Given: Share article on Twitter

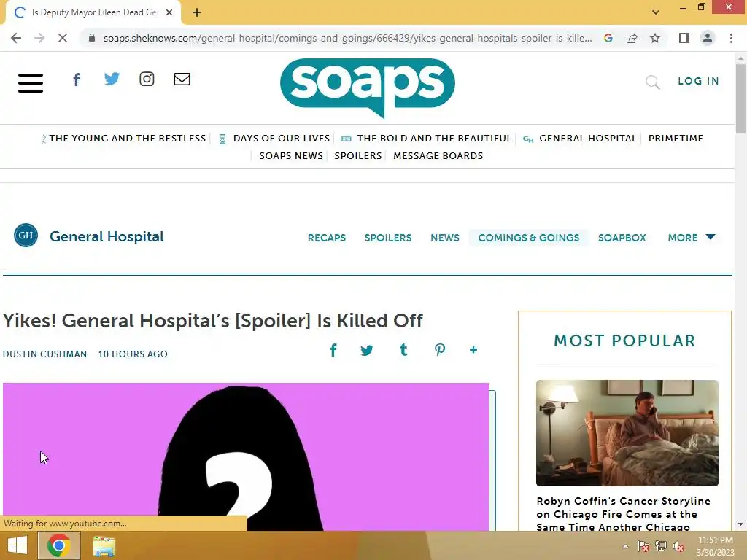Looking at the screenshot, I should (367, 351).
